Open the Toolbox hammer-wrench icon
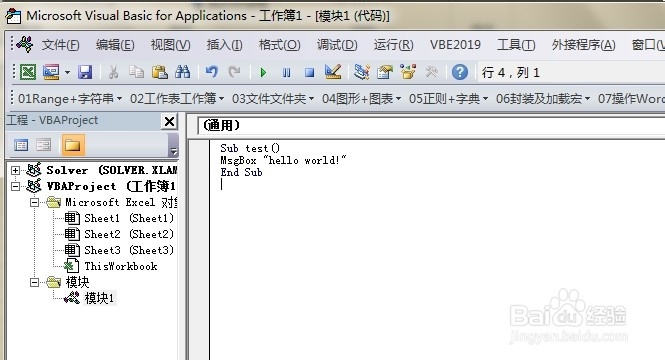Screen dimensions: 665x360 click(x=431, y=72)
